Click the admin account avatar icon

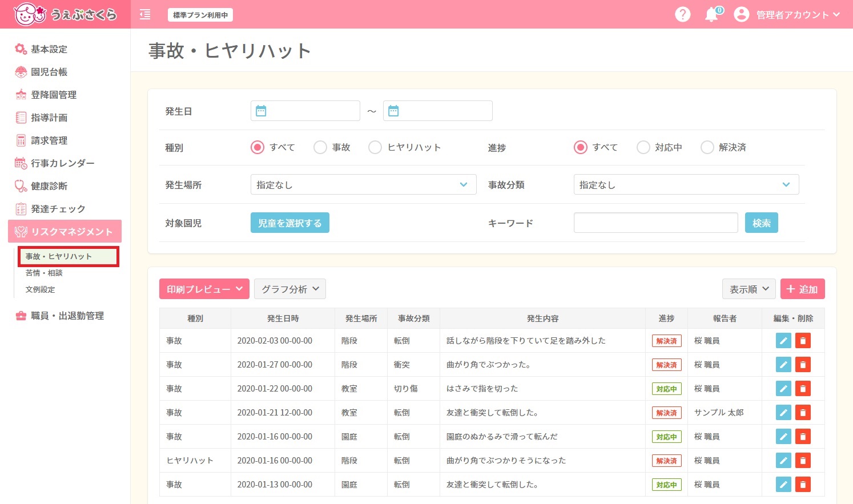click(741, 14)
